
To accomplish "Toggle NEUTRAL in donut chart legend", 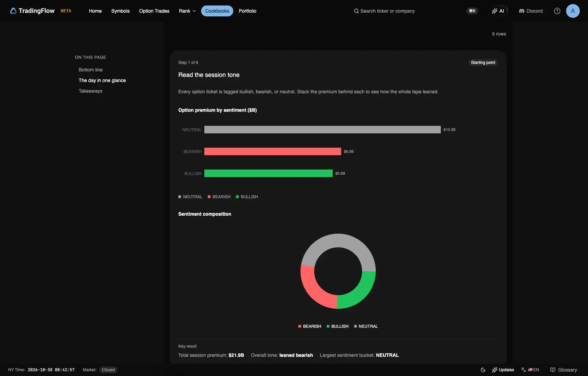I will pos(366,326).
